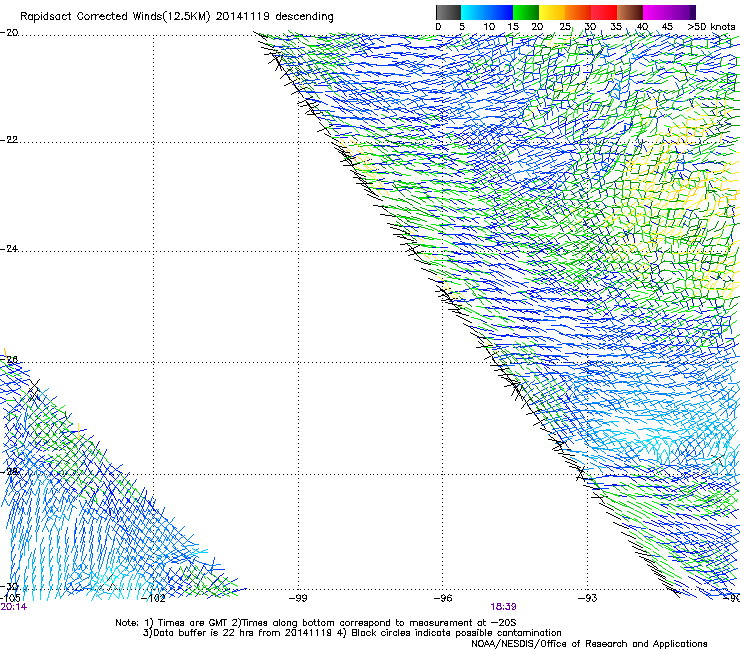Click the -20 latitude axis label

[9, 33]
